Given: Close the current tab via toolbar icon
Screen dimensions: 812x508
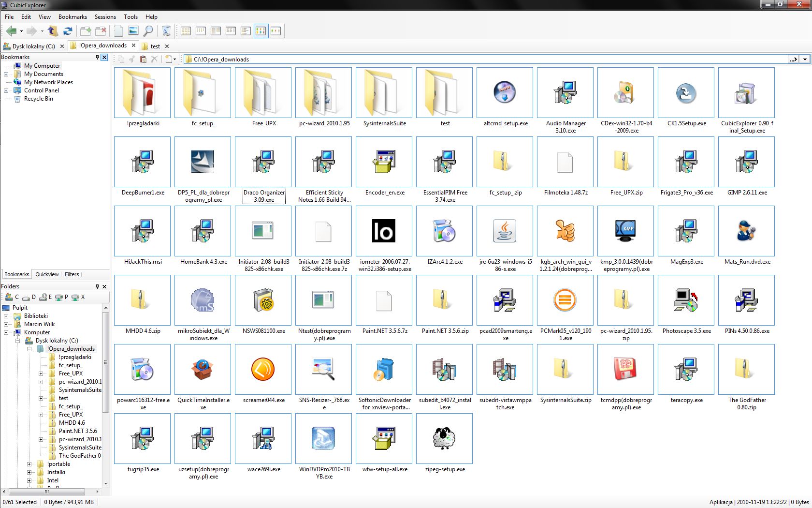Looking at the screenshot, I should [101, 31].
